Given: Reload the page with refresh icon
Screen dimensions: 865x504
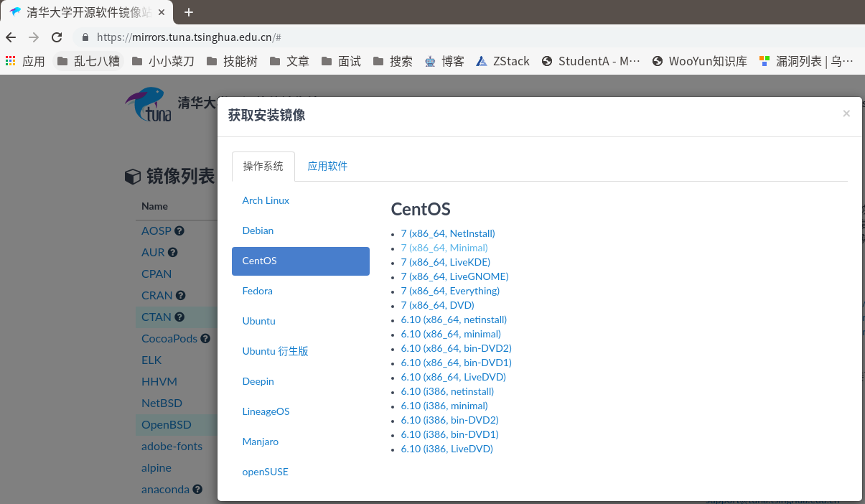Looking at the screenshot, I should click(x=57, y=37).
